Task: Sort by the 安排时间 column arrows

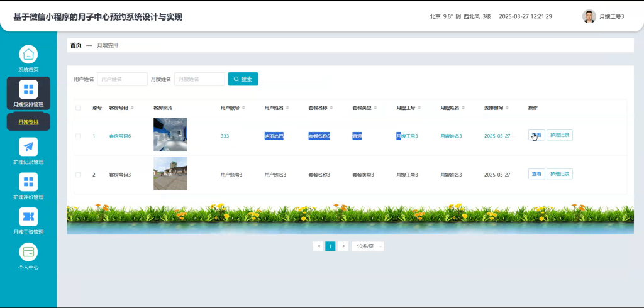Action: click(x=508, y=108)
